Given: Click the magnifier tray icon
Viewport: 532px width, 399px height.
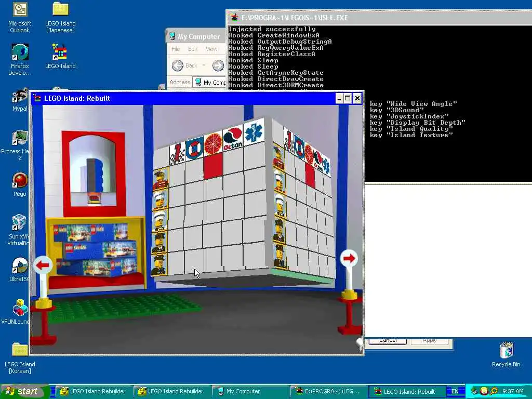Looking at the screenshot, I should click(x=494, y=391).
